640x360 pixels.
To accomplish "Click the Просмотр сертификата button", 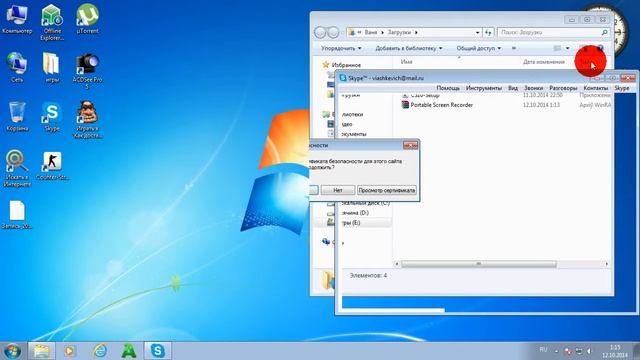I will pos(387,190).
